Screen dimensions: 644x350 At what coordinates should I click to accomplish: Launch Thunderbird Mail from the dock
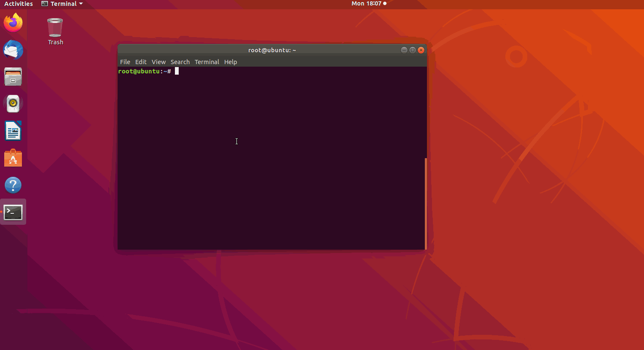click(13, 50)
